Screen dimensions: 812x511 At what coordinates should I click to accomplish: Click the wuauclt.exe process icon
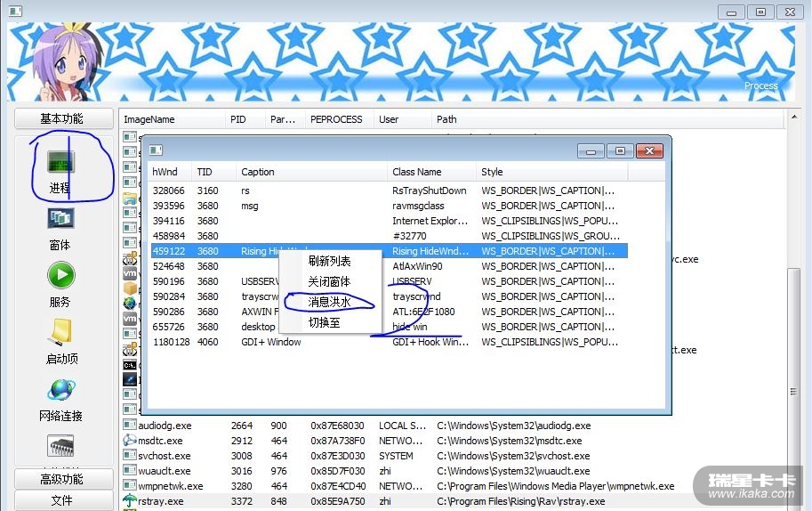(x=130, y=470)
